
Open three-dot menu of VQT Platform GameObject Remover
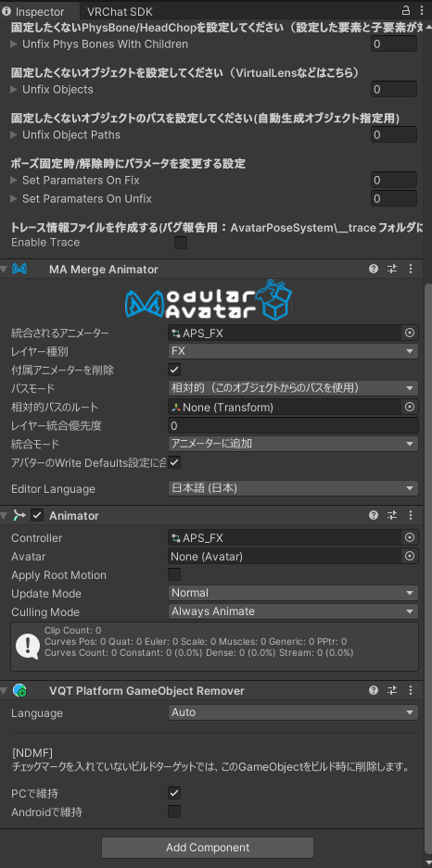[x=411, y=690]
